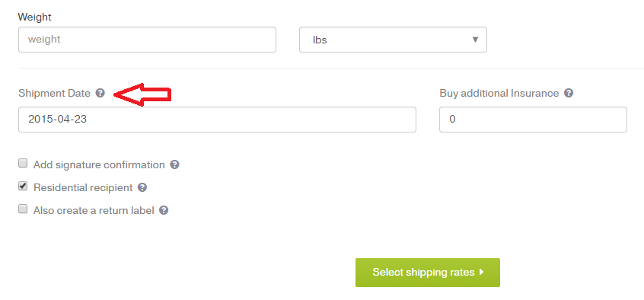
Task: Click the Add signature confirmation label text
Action: tap(99, 164)
